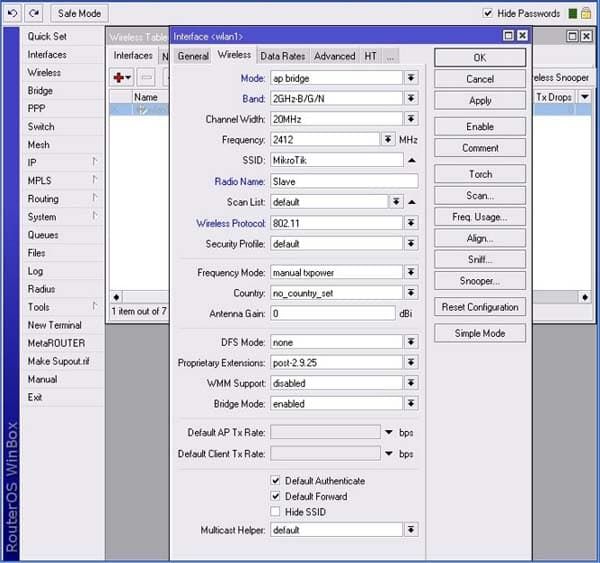
Task: Collapse the SSID field using its up arrow
Action: tap(412, 160)
